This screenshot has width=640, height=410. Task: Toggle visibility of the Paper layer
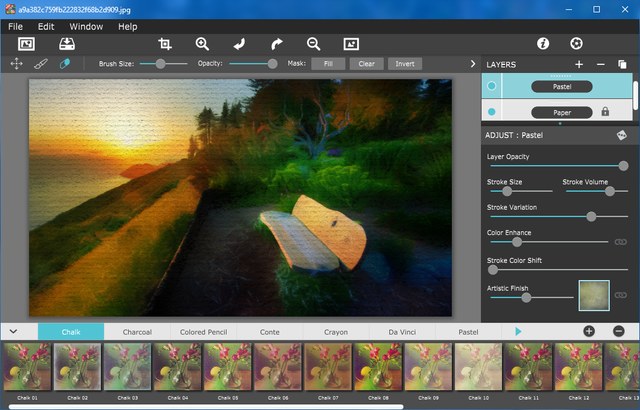491,112
